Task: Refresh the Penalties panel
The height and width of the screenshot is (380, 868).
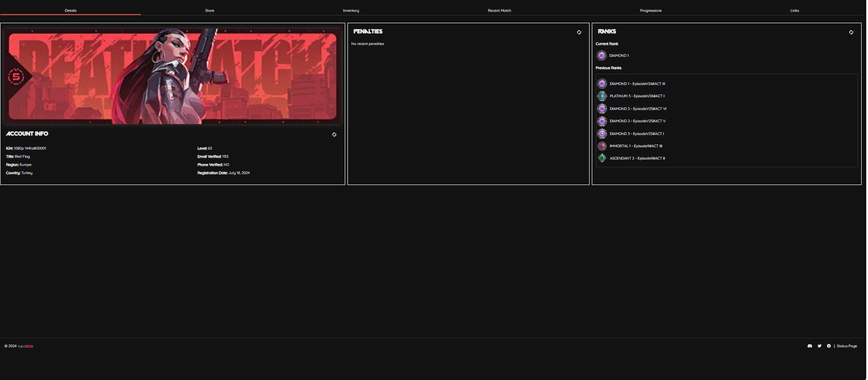Action: click(579, 32)
